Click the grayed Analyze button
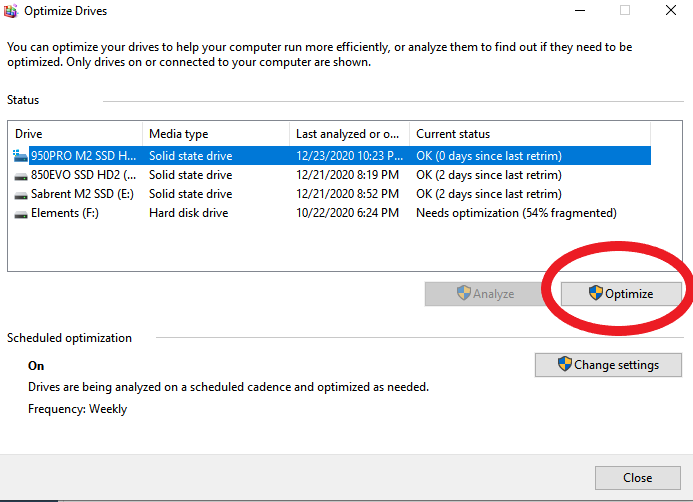The image size is (693, 502). [x=485, y=294]
